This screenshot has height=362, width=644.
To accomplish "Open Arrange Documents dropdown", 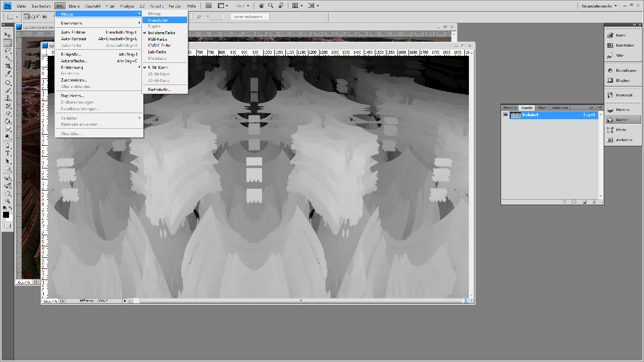I will coord(297,6).
